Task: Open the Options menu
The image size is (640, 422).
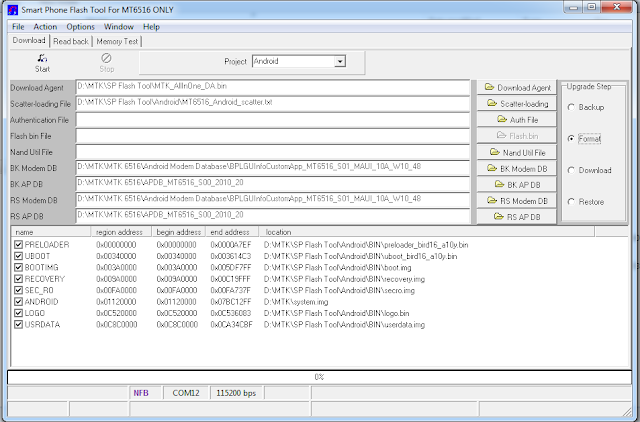Action: [x=80, y=27]
